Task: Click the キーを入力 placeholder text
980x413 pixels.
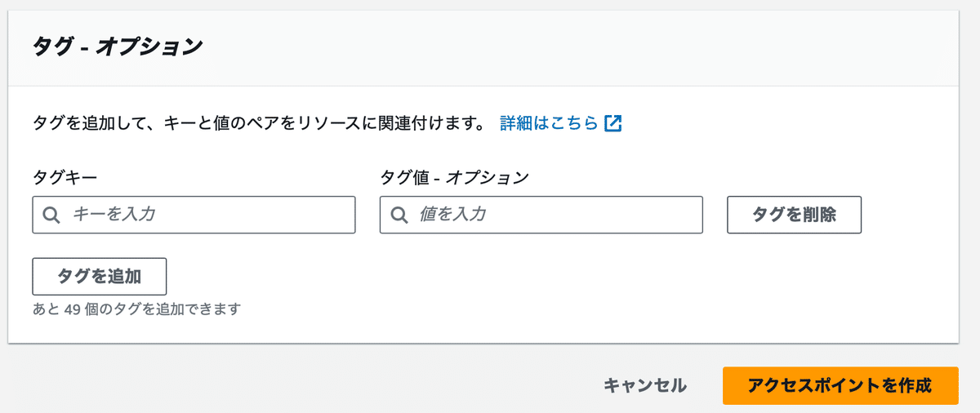Action: (114, 215)
